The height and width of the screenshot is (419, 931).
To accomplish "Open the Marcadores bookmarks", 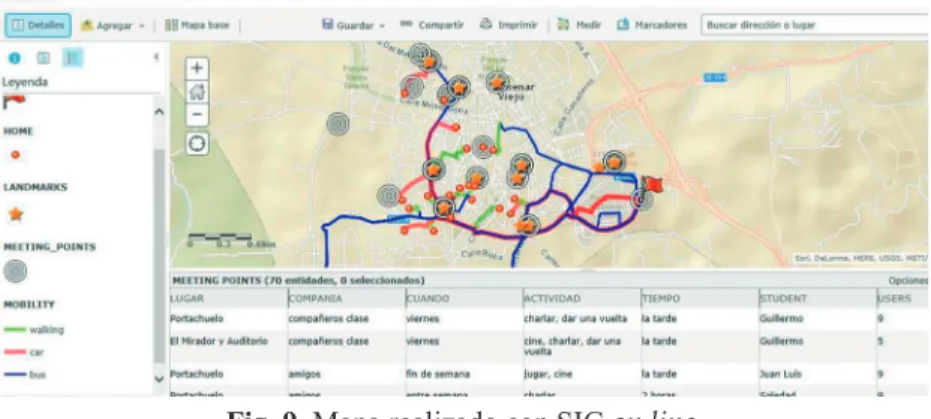I will (x=652, y=26).
